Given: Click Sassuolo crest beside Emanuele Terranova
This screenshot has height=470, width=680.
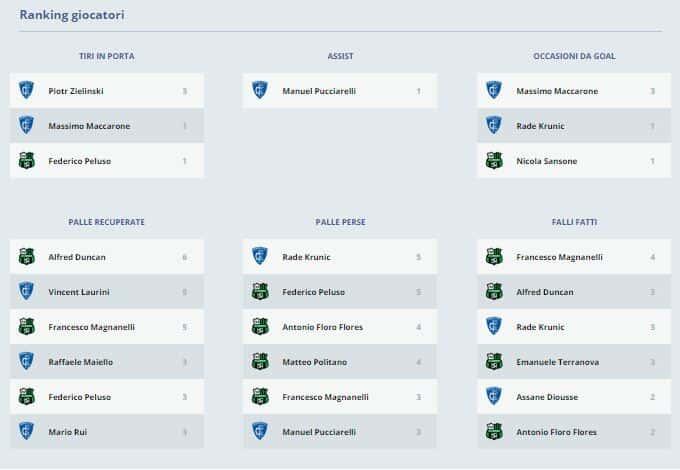Looking at the screenshot, I should (x=494, y=362).
